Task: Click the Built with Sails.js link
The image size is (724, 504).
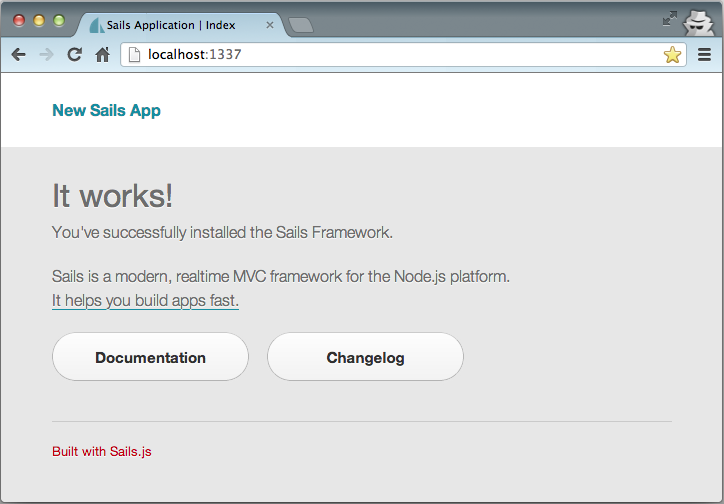Action: click(x=102, y=451)
